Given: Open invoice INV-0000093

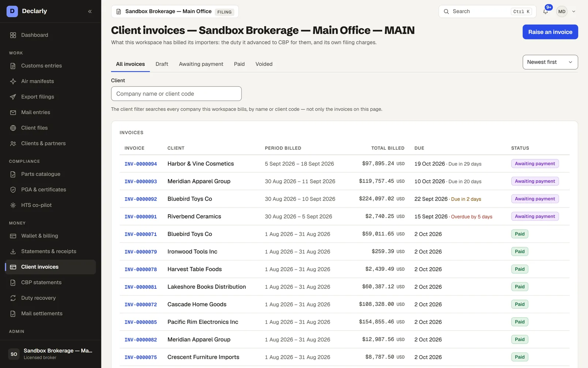Looking at the screenshot, I should 141,181.
